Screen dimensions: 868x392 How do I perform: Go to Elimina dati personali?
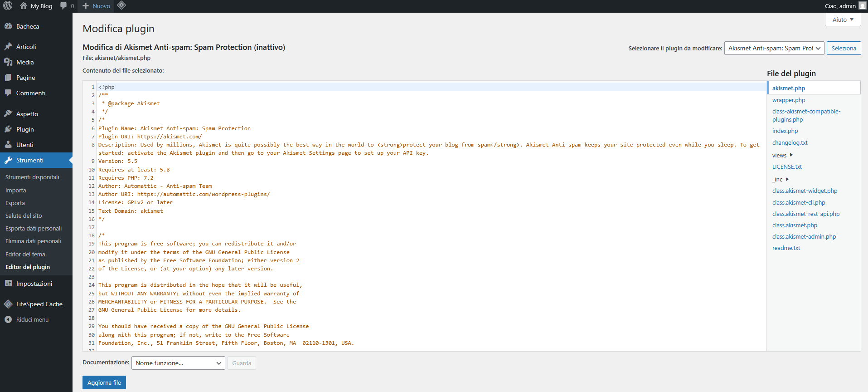point(33,241)
